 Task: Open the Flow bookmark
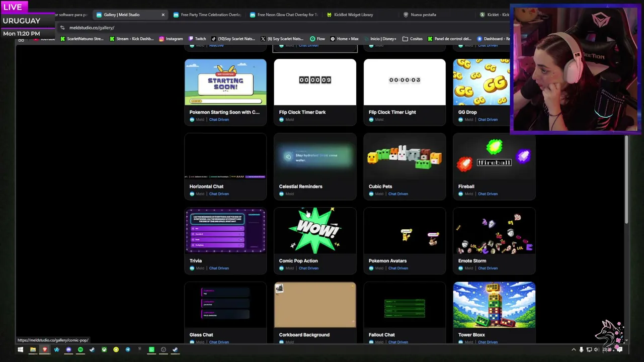[317, 39]
